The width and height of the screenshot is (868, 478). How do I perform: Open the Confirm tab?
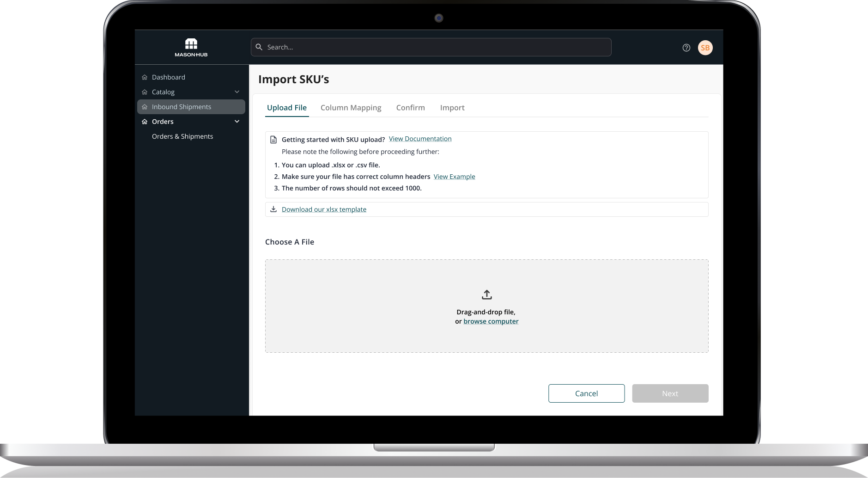tap(410, 107)
